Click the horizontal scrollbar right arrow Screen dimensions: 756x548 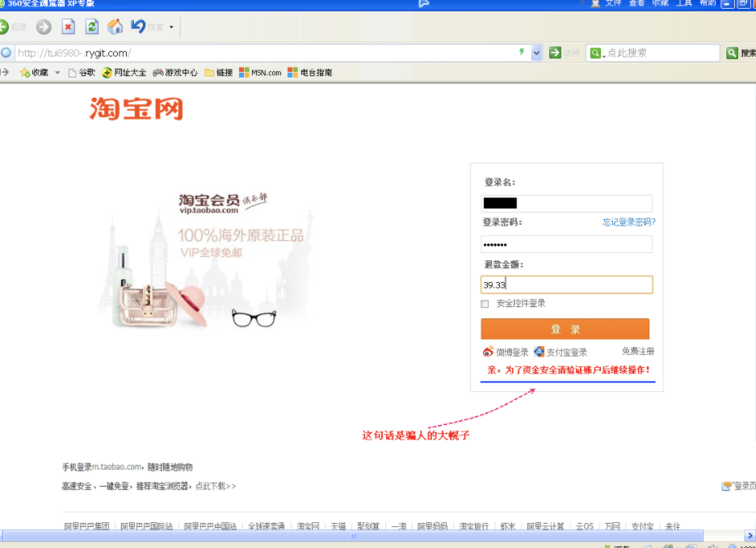750,535
